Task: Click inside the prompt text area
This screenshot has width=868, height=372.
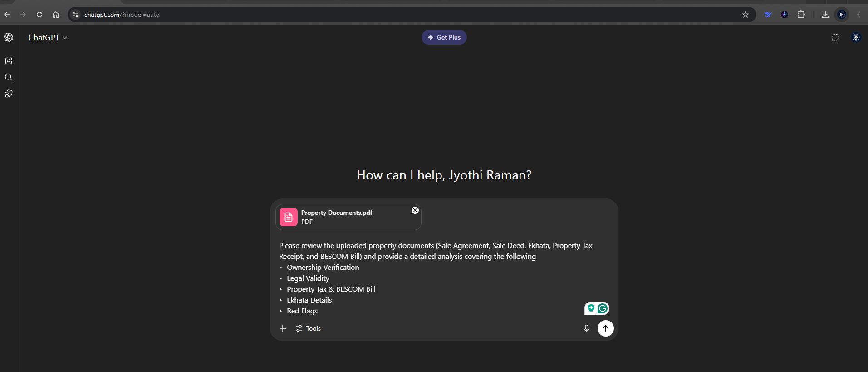Action: [431, 278]
